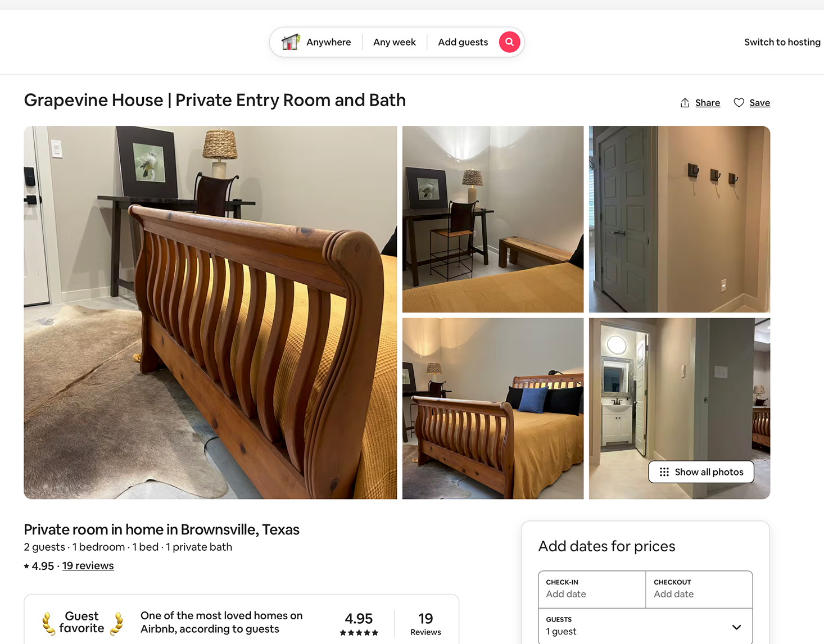Open the wall hooks and door photo

(680, 219)
